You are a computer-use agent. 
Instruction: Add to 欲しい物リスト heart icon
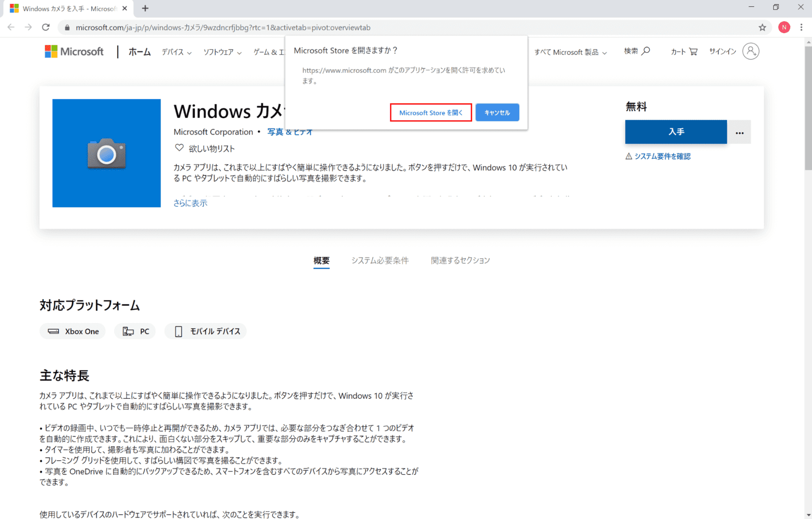[x=179, y=148]
